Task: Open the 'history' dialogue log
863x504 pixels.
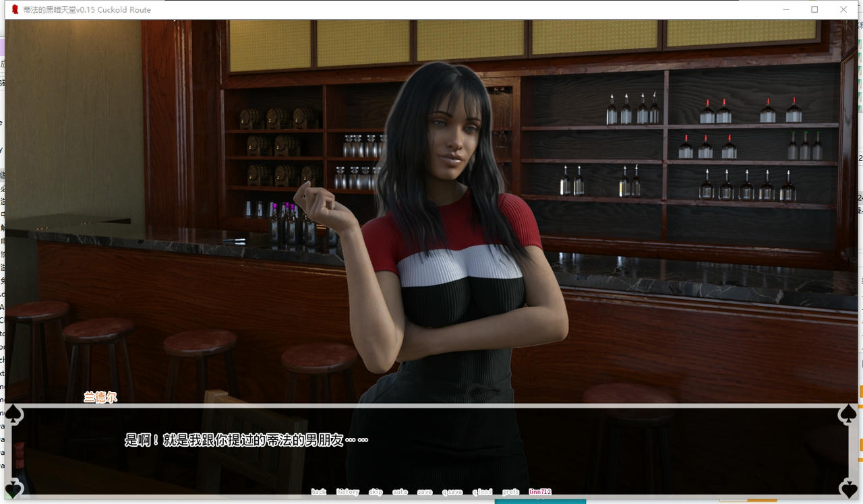Action: tap(347, 492)
